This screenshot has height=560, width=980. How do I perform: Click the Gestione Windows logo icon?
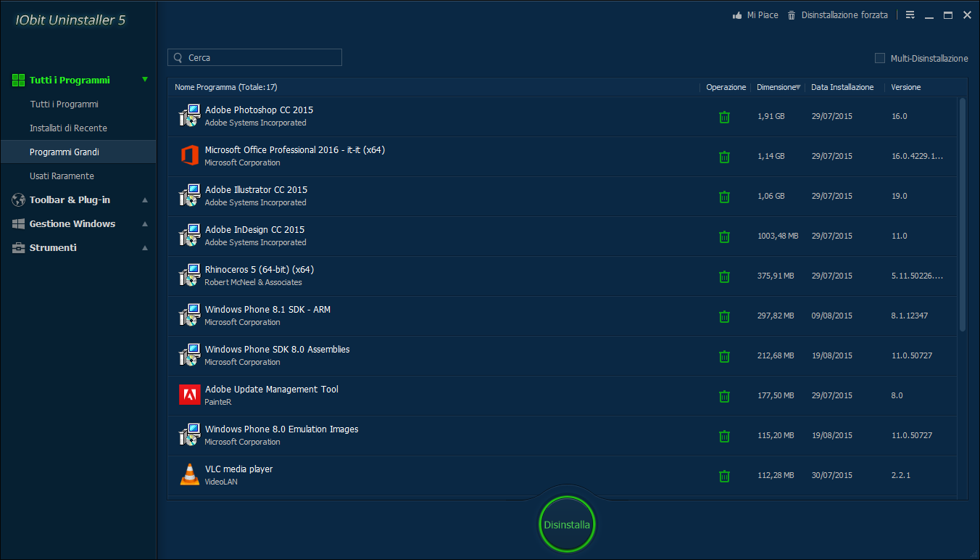[19, 224]
